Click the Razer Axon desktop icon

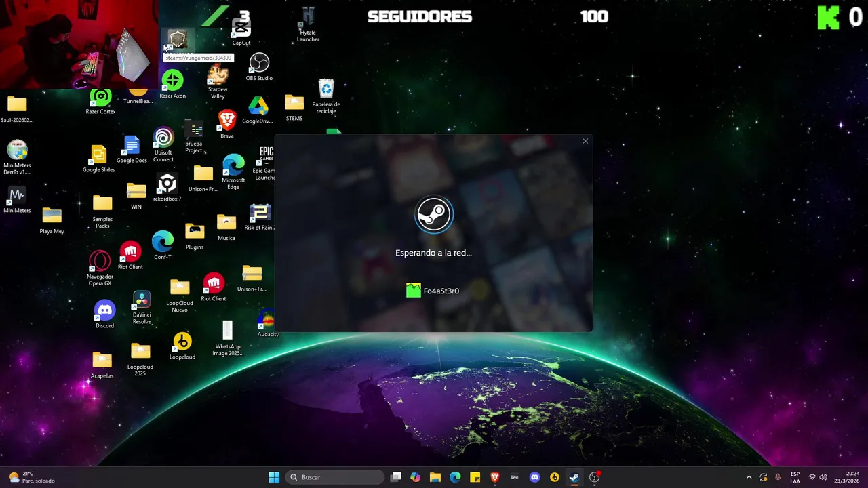click(x=172, y=85)
